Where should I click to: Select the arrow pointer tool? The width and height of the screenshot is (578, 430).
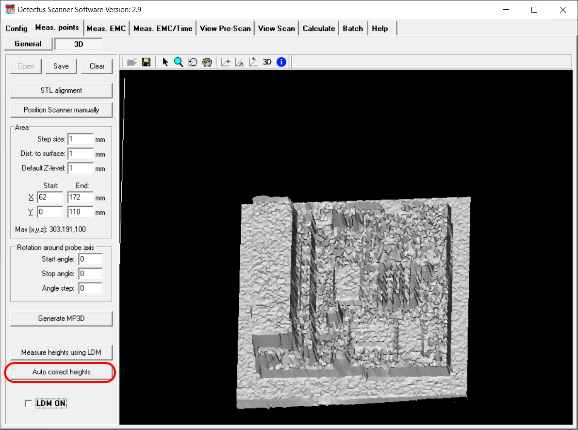(x=165, y=62)
